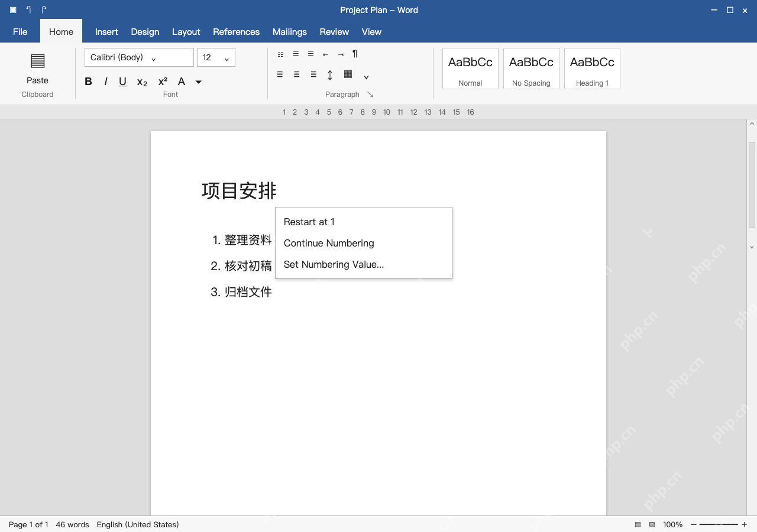757x532 pixels.
Task: Click the zoom slider in status bar
Action: pyautogui.click(x=719, y=524)
